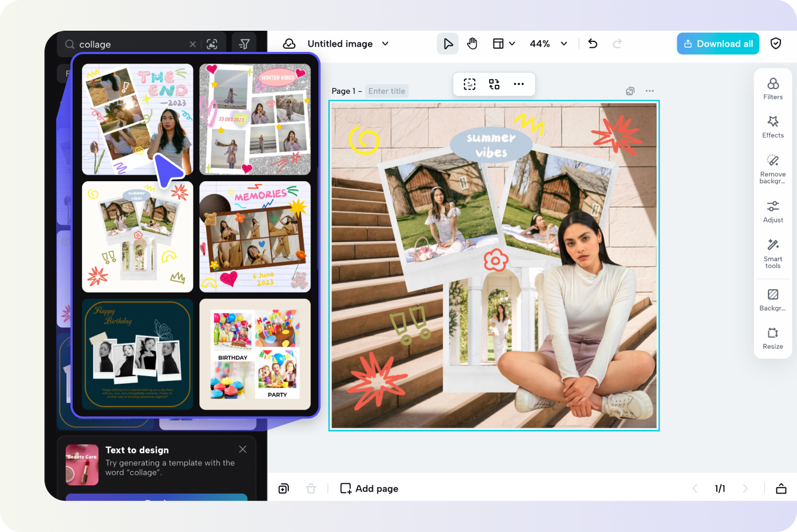
Task: Open the Adjust panel
Action: (x=773, y=210)
